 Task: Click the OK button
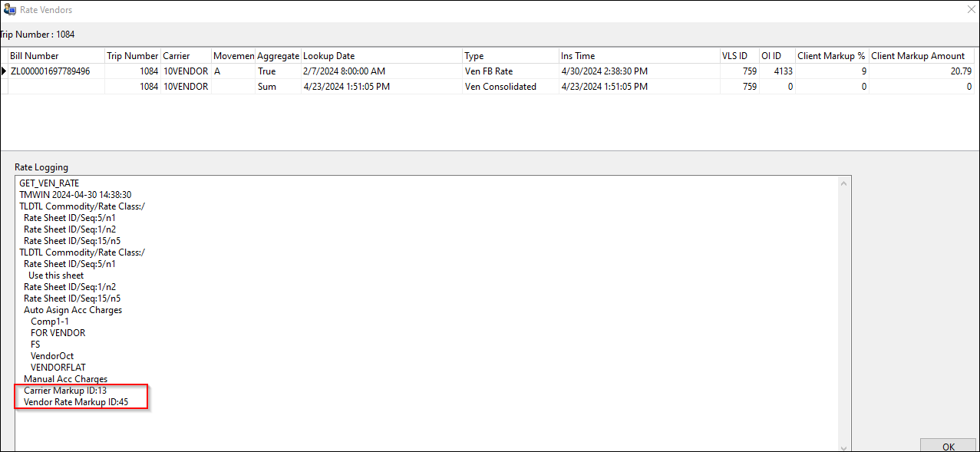[x=948, y=446]
